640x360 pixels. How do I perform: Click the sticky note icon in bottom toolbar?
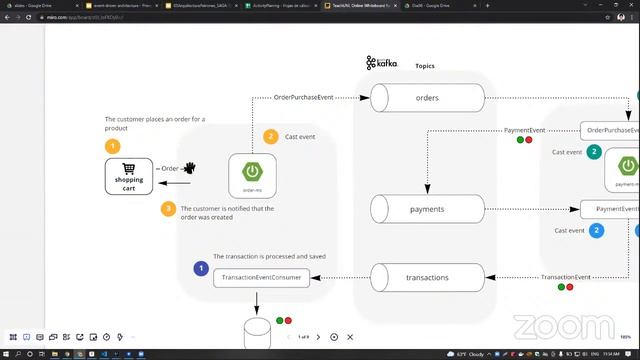coord(93,337)
